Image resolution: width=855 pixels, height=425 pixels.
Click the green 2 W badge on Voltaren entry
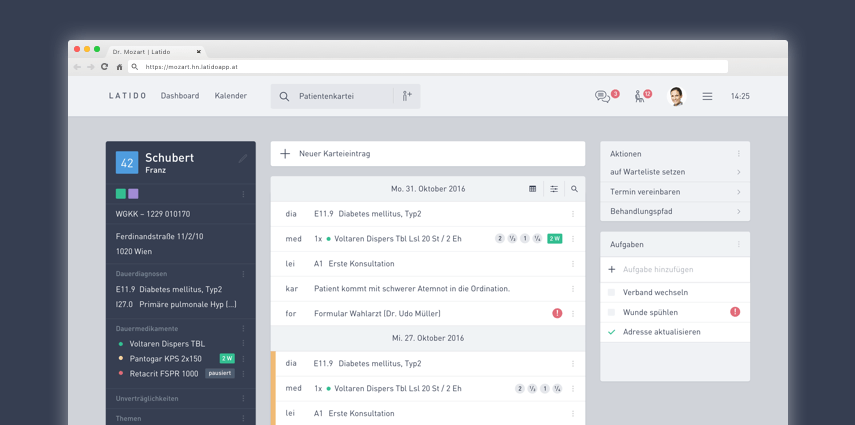555,238
